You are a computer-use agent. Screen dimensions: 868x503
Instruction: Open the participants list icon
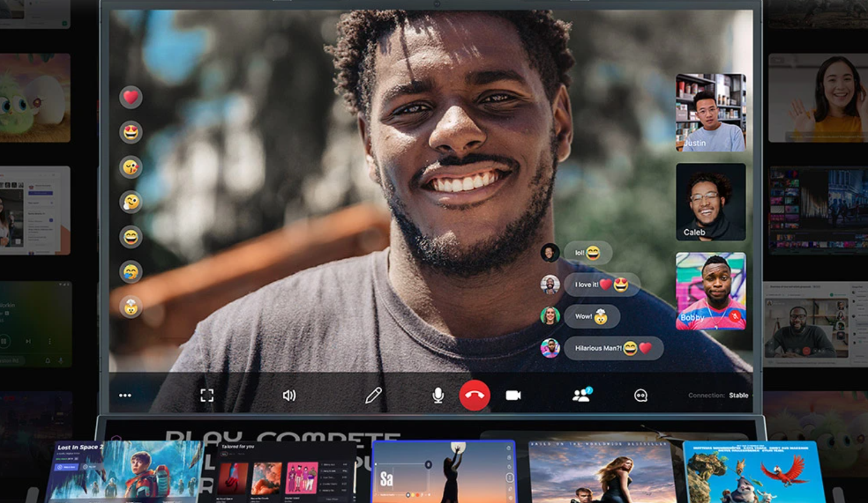pos(582,395)
